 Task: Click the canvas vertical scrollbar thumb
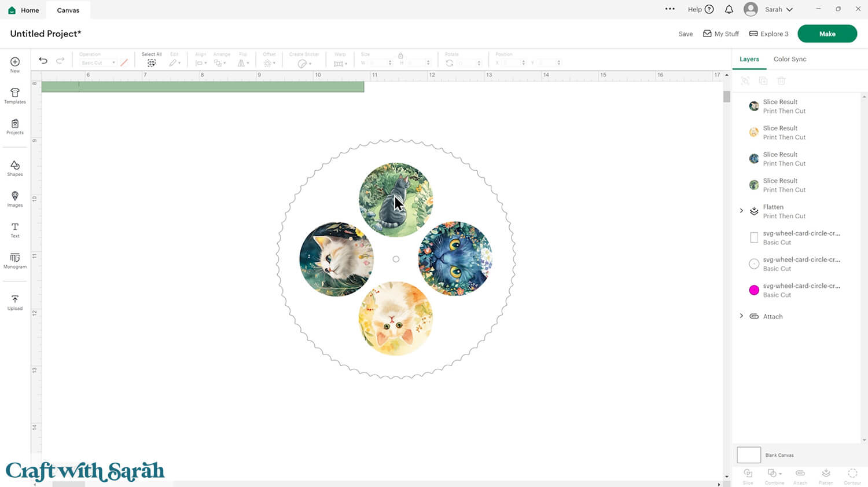tap(727, 97)
